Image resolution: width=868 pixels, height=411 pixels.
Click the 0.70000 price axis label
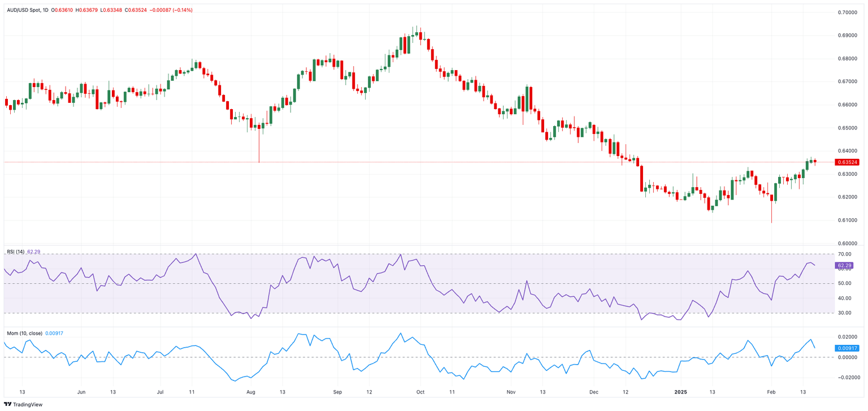(849, 12)
